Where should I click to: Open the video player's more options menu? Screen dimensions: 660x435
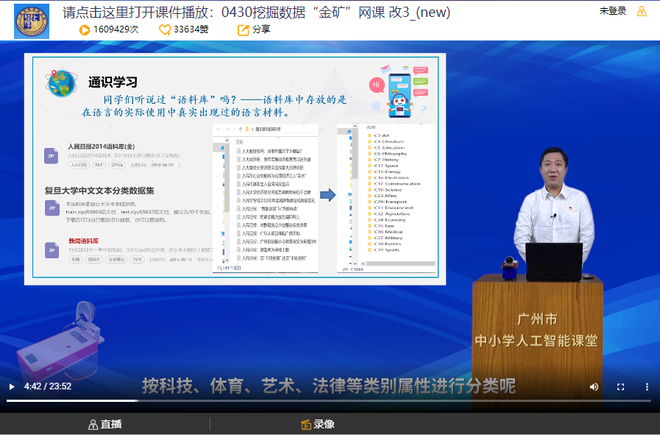click(x=645, y=386)
